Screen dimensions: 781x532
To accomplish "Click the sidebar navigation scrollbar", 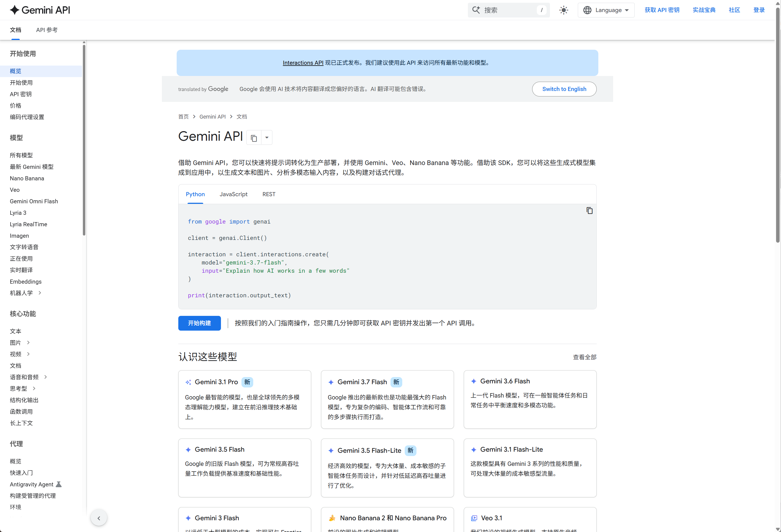I will click(84, 140).
